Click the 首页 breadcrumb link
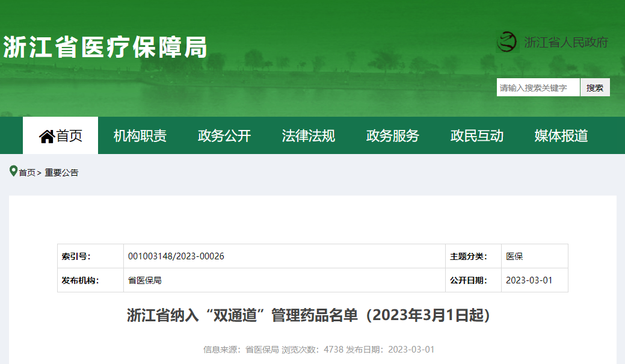The height and width of the screenshot is (364, 625). [27, 173]
